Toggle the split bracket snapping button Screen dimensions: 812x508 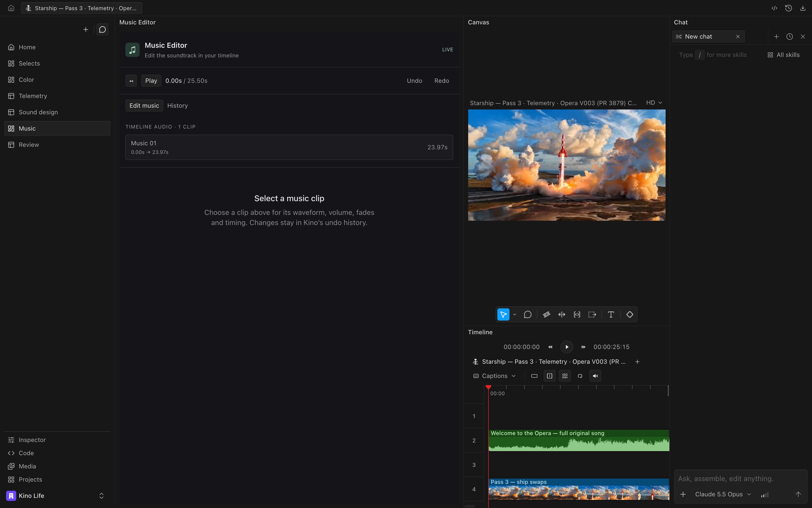pyautogui.click(x=549, y=376)
